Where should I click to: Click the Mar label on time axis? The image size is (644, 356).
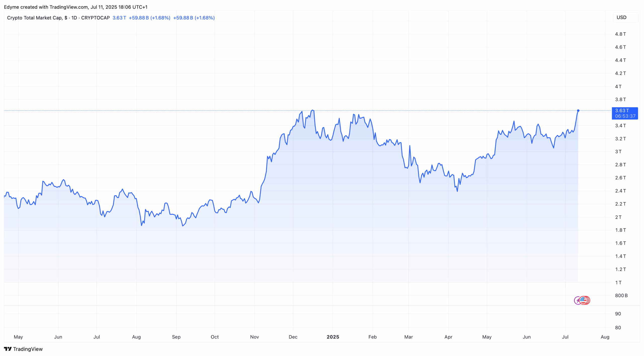(x=408, y=337)
